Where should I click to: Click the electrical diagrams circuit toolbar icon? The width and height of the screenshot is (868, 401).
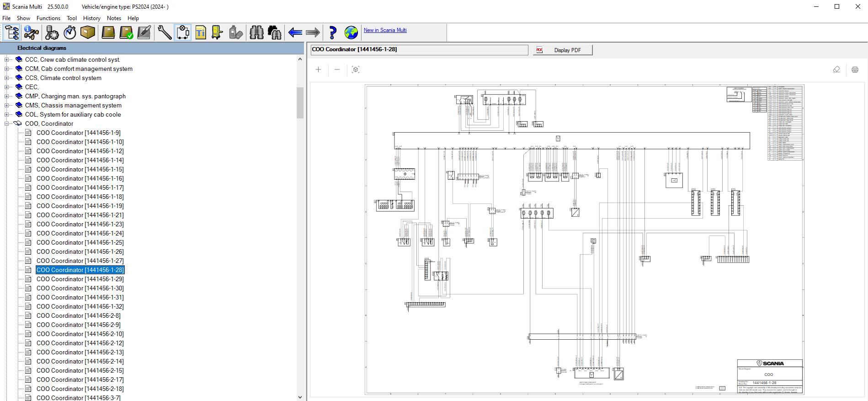click(183, 32)
